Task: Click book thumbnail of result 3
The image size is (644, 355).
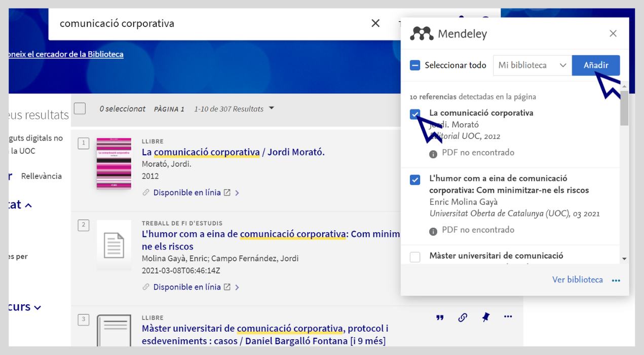Action: (114, 331)
